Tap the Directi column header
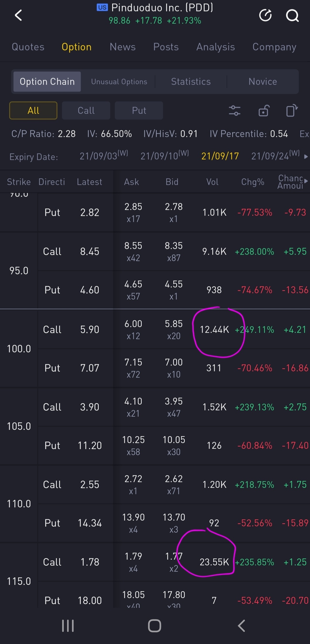Viewport: 310px width, 644px height. point(52,182)
